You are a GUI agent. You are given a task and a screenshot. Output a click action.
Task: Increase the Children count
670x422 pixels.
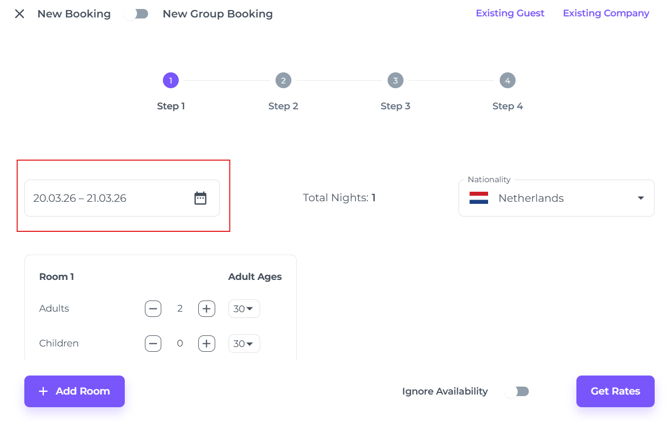coord(206,343)
